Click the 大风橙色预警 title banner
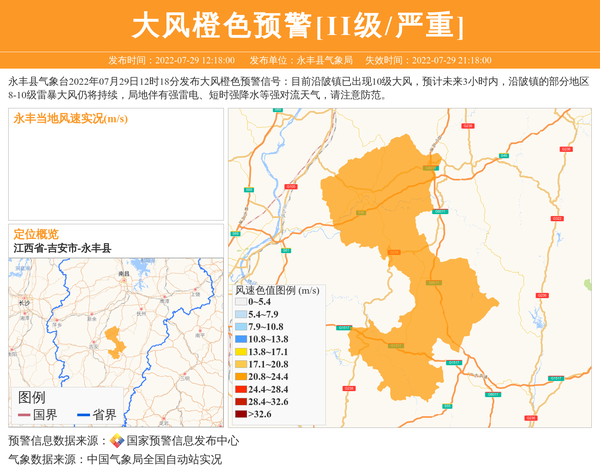The height and width of the screenshot is (471, 600). [x=299, y=24]
